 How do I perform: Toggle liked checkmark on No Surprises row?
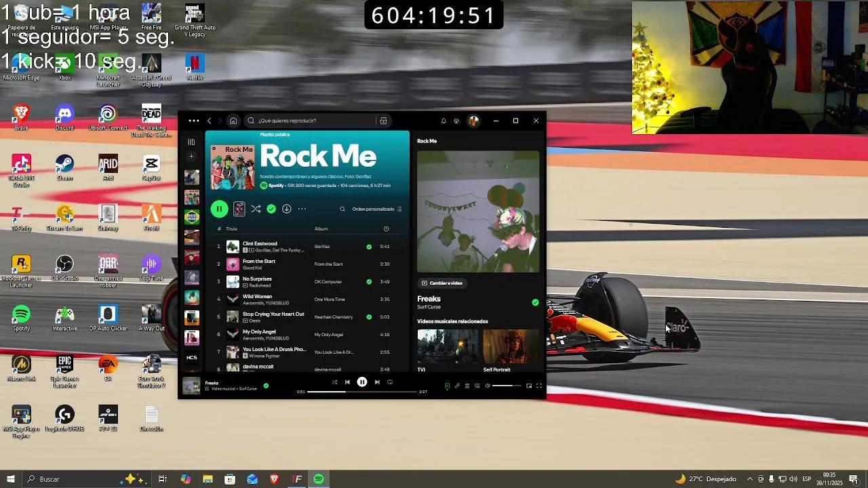(369, 281)
